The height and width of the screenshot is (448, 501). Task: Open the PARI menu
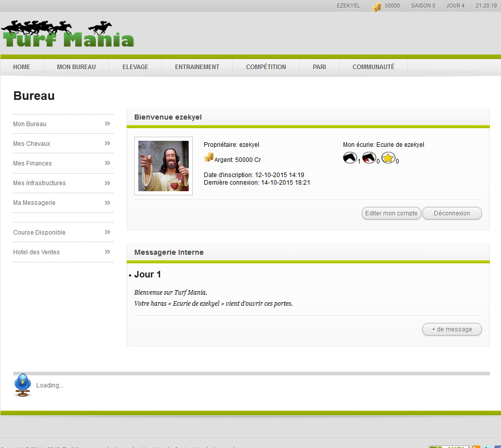pyautogui.click(x=319, y=67)
